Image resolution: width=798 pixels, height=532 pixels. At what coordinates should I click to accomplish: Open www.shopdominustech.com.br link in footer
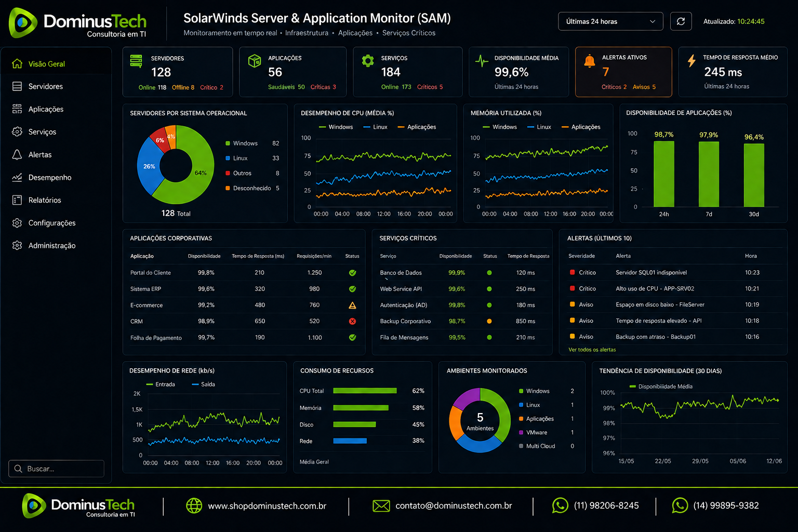click(267, 506)
